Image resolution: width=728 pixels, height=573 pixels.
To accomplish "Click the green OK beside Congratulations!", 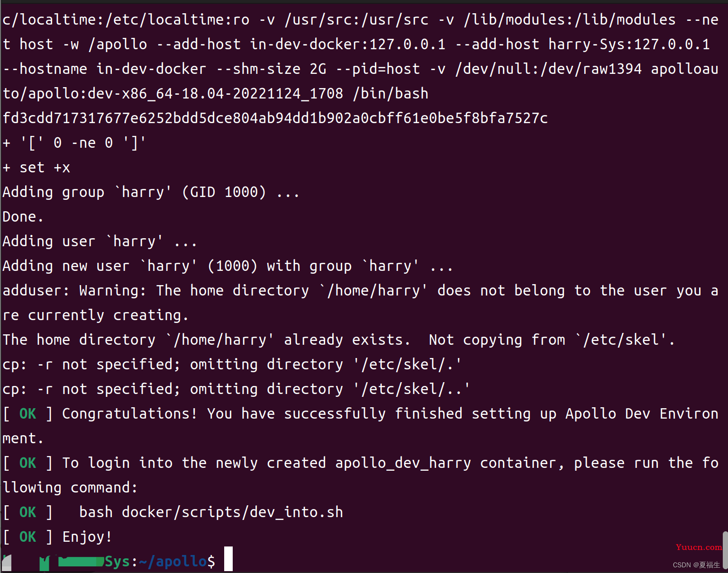I will coord(27,413).
